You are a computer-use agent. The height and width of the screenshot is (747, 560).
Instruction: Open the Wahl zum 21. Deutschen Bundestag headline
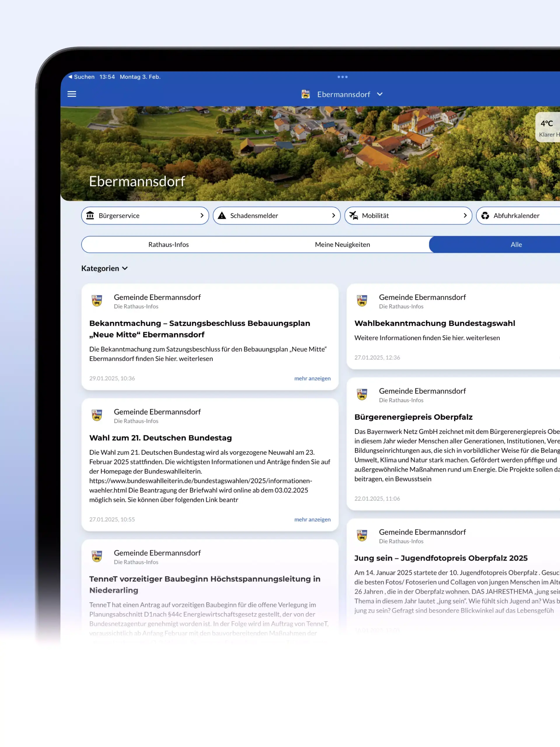click(x=161, y=438)
